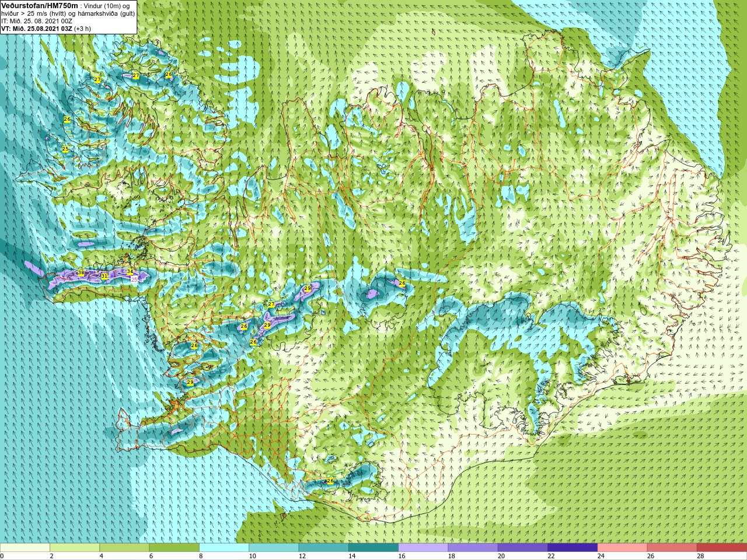Click the 20–22 m/s legend color swatch
The width and height of the screenshot is (747, 560).
[x=523, y=548]
